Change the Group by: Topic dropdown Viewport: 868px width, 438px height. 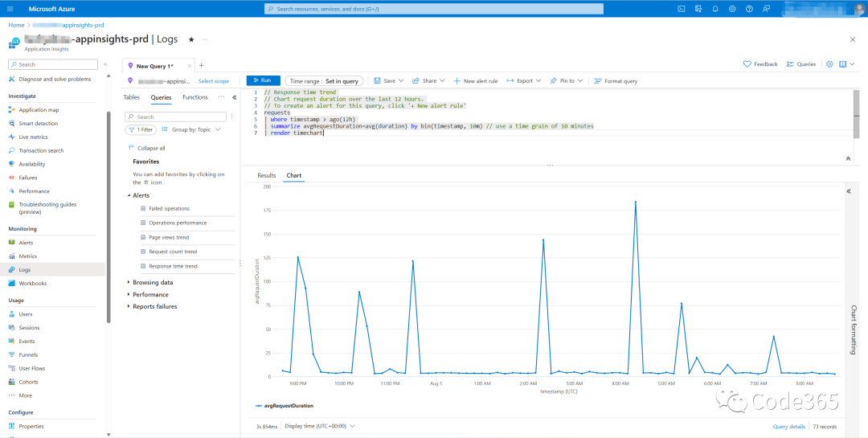pos(191,129)
